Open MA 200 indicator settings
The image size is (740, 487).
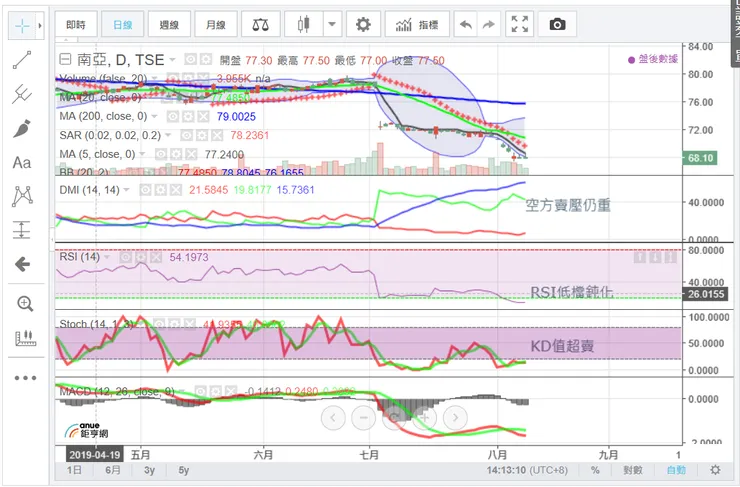pyautogui.click(x=188, y=116)
